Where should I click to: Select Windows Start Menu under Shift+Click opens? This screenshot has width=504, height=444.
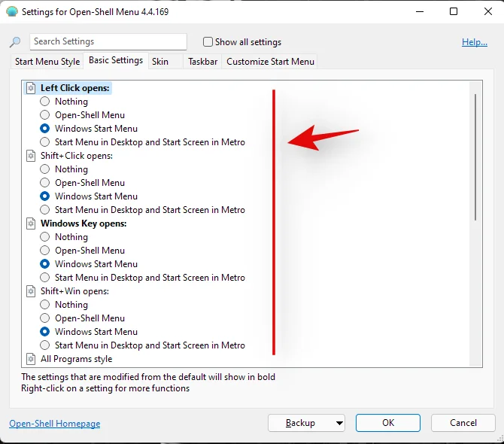[x=44, y=196]
